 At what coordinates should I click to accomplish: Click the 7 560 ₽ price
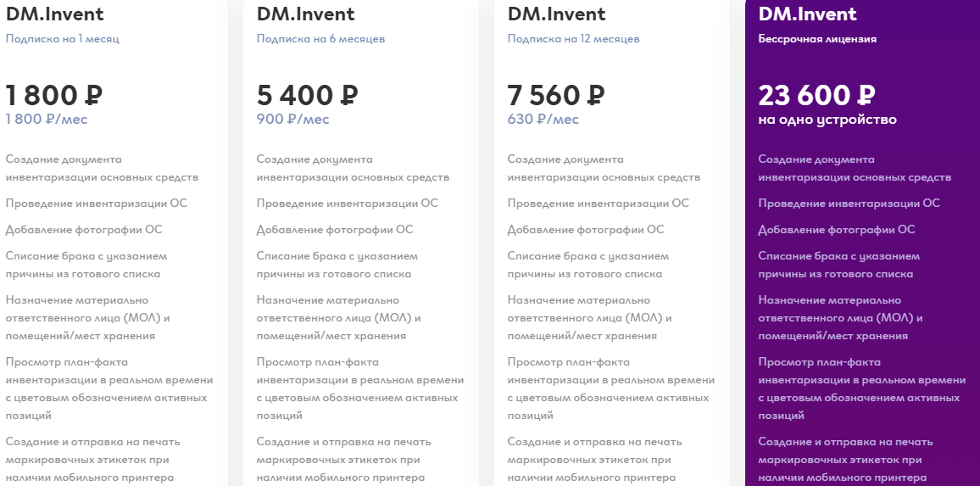click(x=556, y=95)
